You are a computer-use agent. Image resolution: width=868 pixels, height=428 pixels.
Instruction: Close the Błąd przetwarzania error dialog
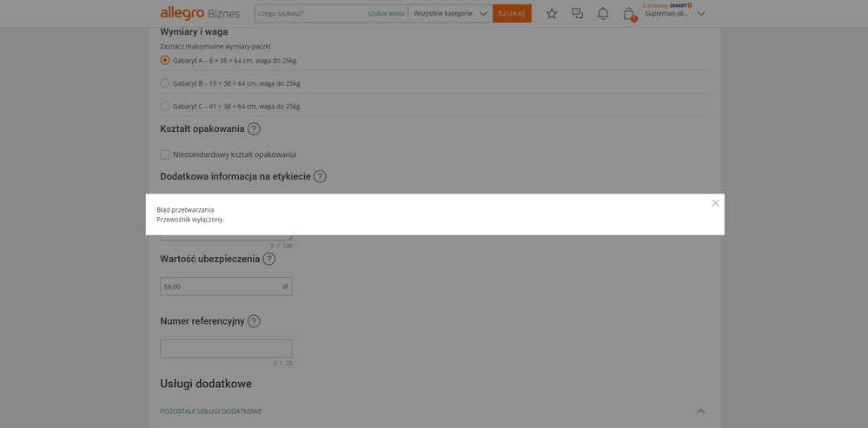point(715,203)
